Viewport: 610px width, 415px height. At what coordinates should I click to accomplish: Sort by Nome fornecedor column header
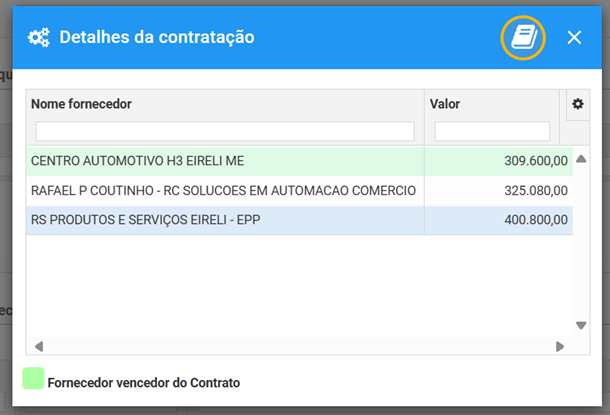coord(81,104)
